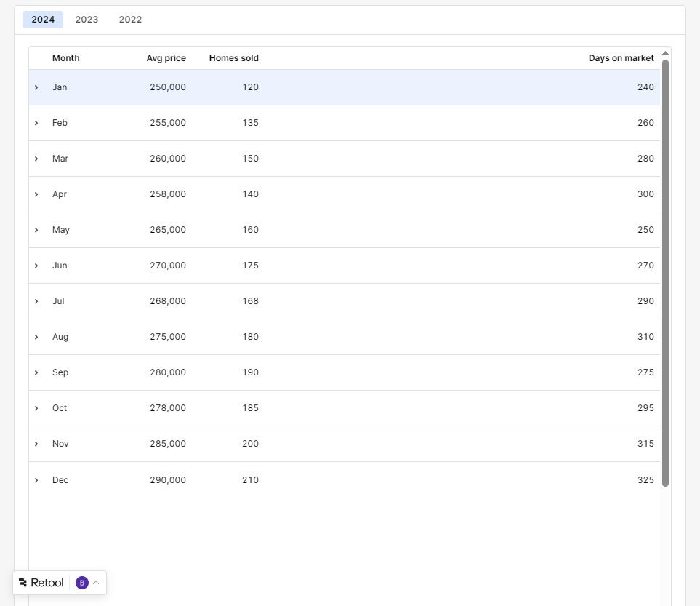
Task: Switch to the 2022 tab
Action: pos(130,19)
